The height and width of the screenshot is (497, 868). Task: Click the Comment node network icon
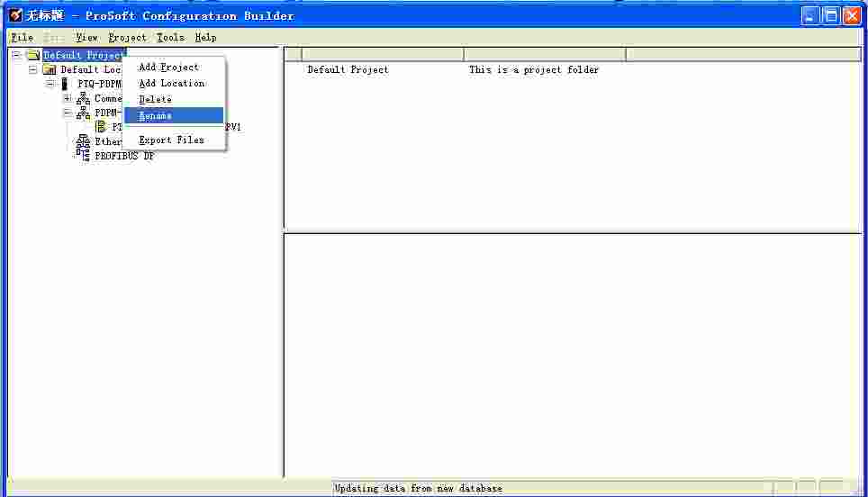[83, 99]
